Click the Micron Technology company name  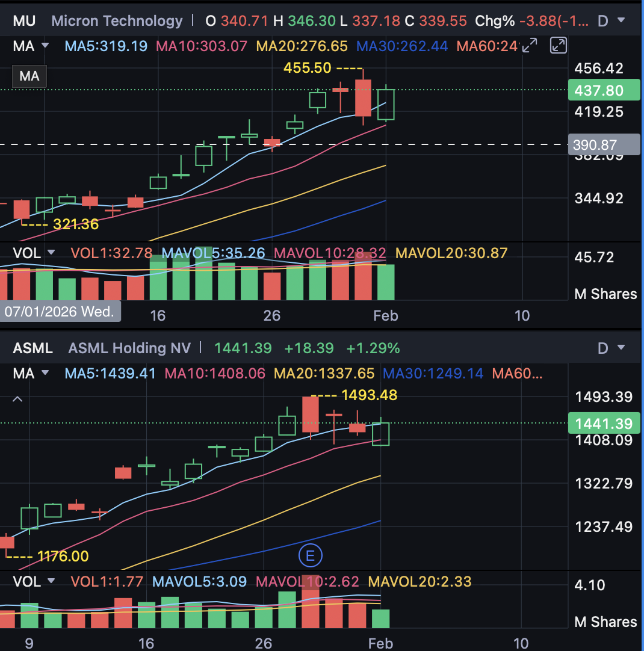117,21
